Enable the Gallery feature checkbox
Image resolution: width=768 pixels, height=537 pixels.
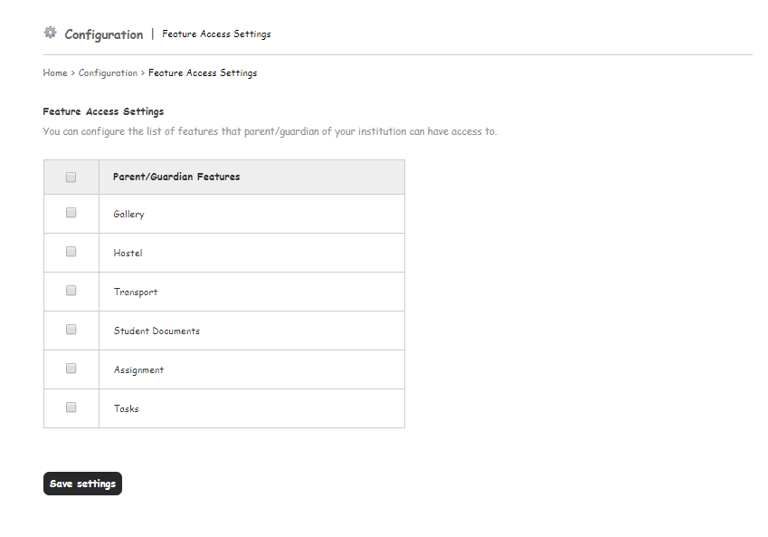[71, 213]
